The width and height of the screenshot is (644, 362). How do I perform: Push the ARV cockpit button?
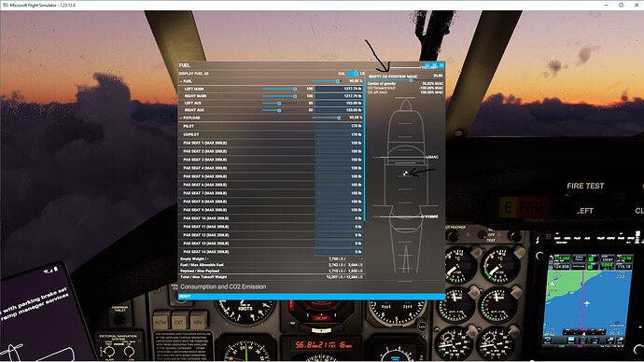(x=198, y=322)
